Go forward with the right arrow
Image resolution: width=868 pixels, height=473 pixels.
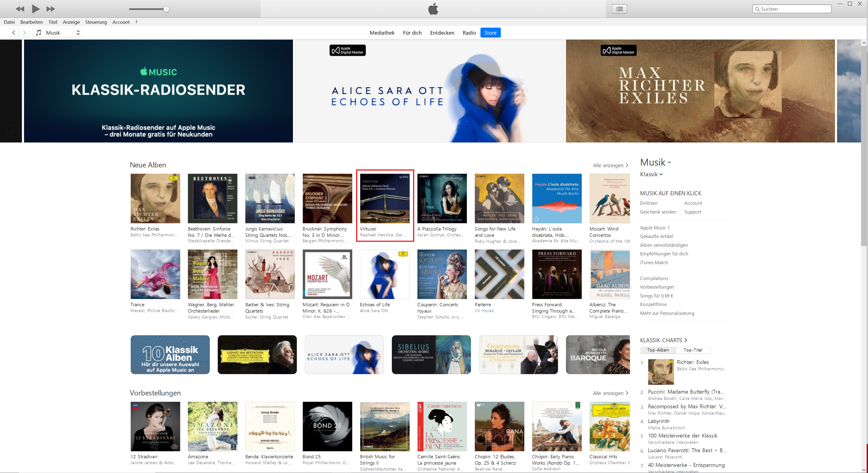coord(24,33)
